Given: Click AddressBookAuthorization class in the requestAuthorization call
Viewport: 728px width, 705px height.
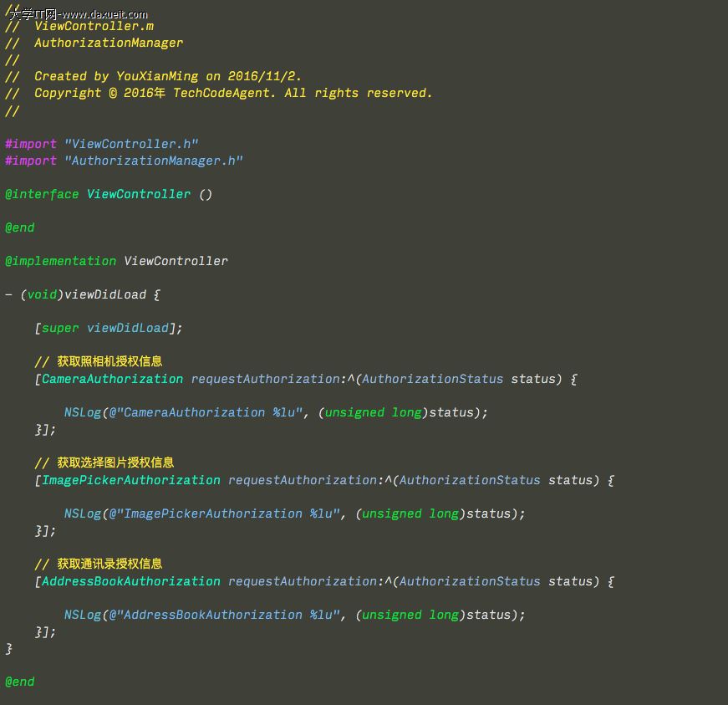Looking at the screenshot, I should coord(131,581).
